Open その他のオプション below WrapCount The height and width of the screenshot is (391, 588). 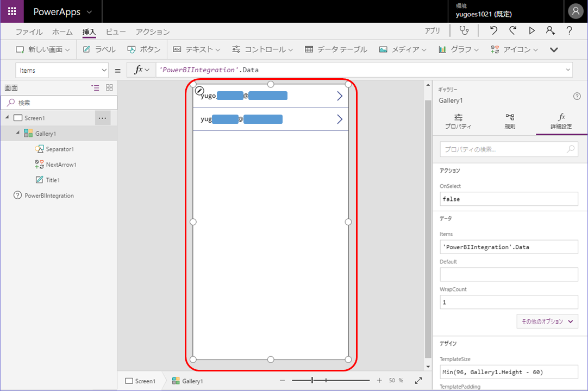click(x=547, y=321)
